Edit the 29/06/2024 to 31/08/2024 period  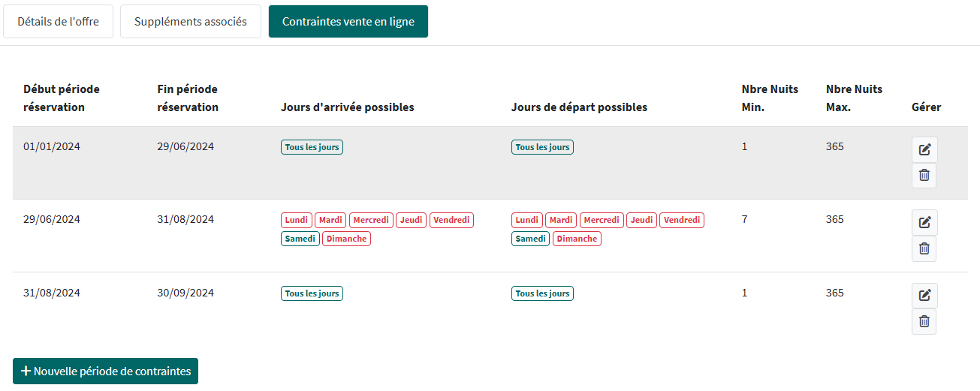[924, 222]
